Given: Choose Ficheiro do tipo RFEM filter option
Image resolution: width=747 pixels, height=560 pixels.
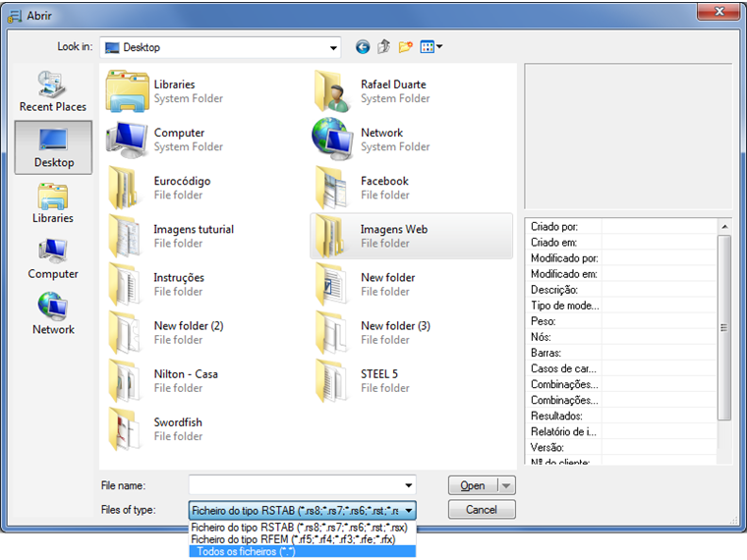Looking at the screenshot, I should click(x=302, y=539).
